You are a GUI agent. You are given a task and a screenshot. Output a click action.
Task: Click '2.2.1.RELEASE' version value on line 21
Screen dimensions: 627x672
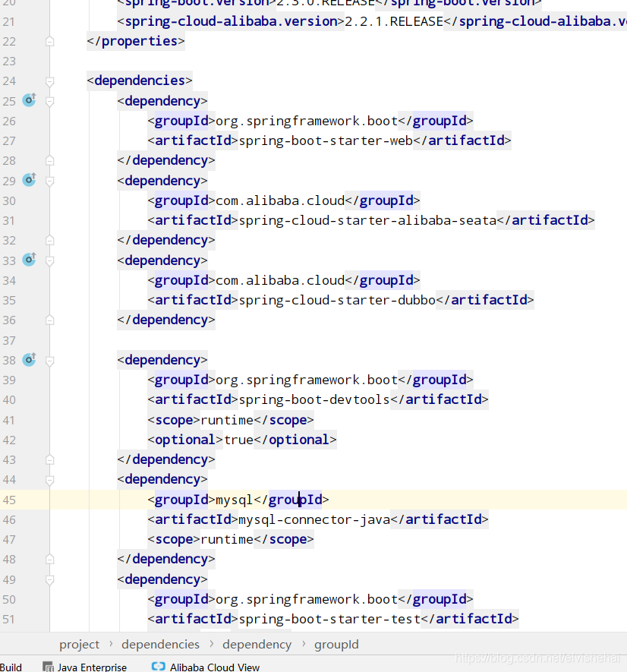click(394, 21)
